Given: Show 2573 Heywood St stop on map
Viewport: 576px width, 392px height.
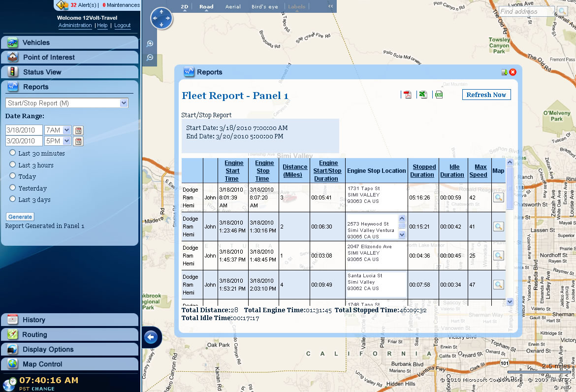Looking at the screenshot, I should [x=499, y=227].
